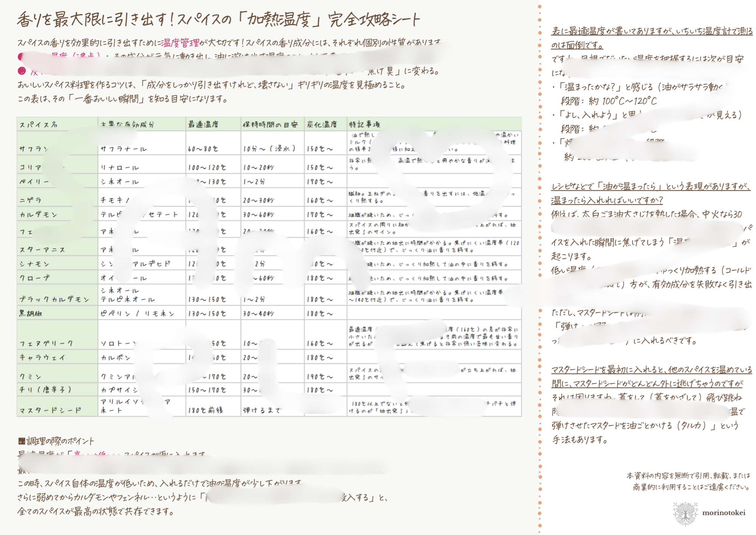Viewport: 756px width, 535px height.
Task: Select the 保持時間の目安 column header
Action: [x=270, y=124]
